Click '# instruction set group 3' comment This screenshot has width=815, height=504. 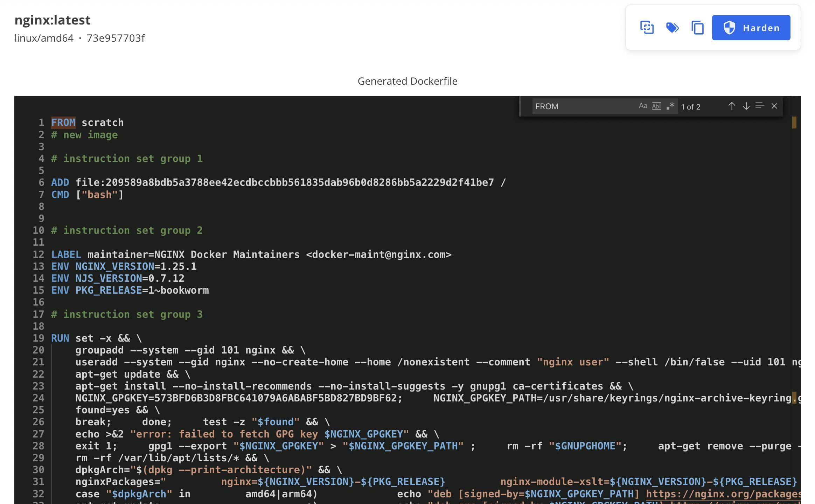(x=127, y=314)
